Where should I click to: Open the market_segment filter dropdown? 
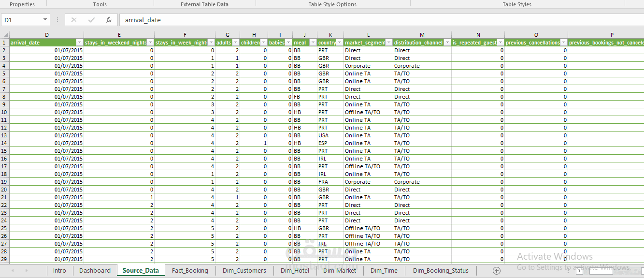coord(389,43)
